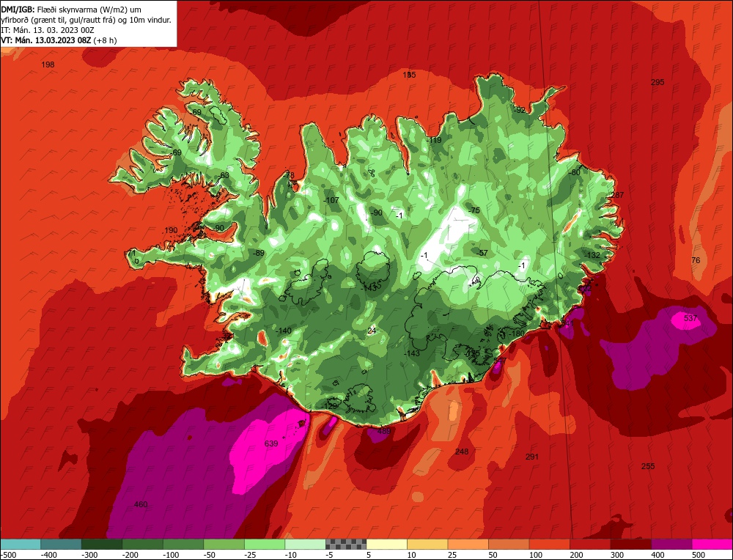Click the dark red swatch between 300 and 400
The image size is (733, 560).
(630, 544)
